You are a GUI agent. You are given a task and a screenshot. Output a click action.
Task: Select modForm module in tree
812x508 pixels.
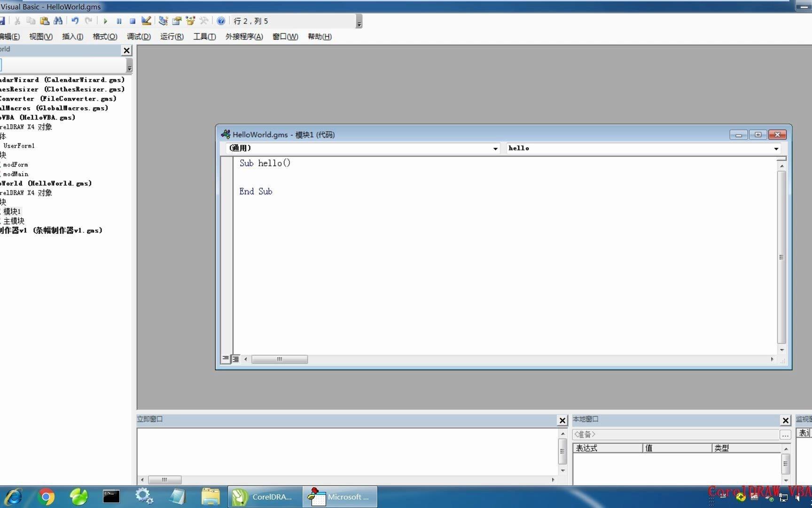point(15,165)
